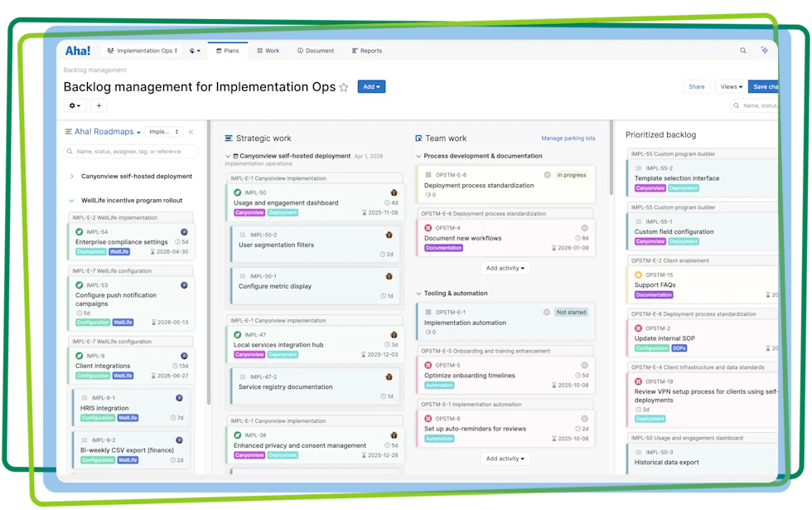The image size is (812, 510).
Task: Click grey assignee circle on OPSTM-E-1
Action: click(x=546, y=313)
